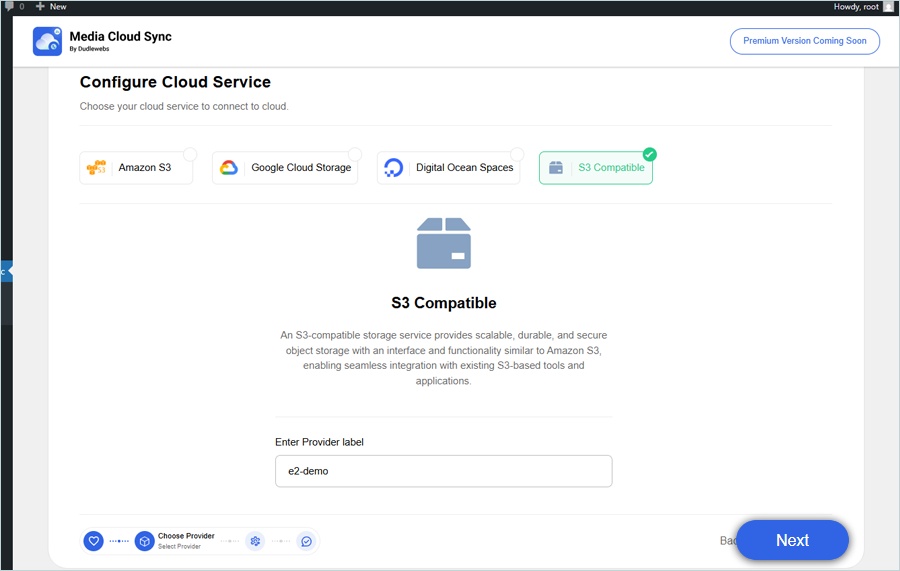Click the S3-compatible storage description paragraph
The width and height of the screenshot is (900, 571).
tap(444, 358)
